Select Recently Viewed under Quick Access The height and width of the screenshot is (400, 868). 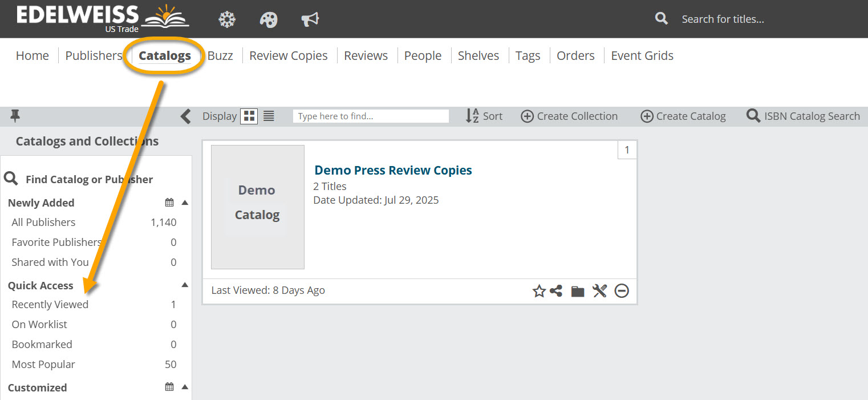[x=50, y=305]
